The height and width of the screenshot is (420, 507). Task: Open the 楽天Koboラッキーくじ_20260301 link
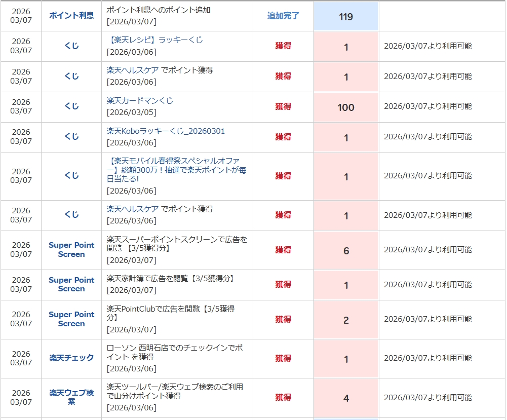click(x=166, y=131)
